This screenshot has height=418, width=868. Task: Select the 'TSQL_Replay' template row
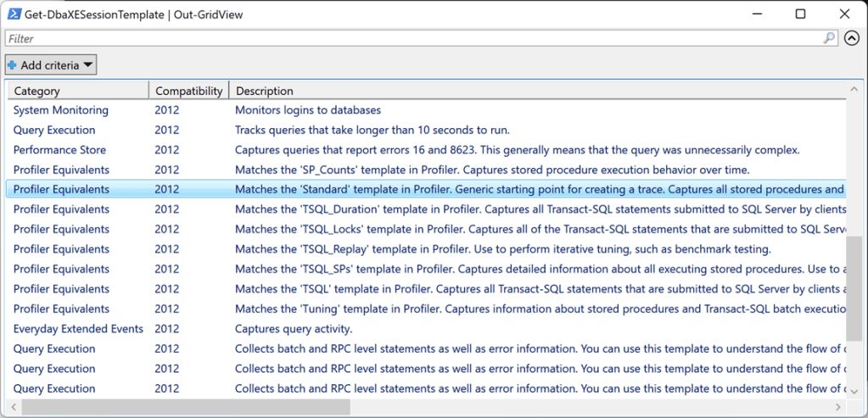click(501, 249)
